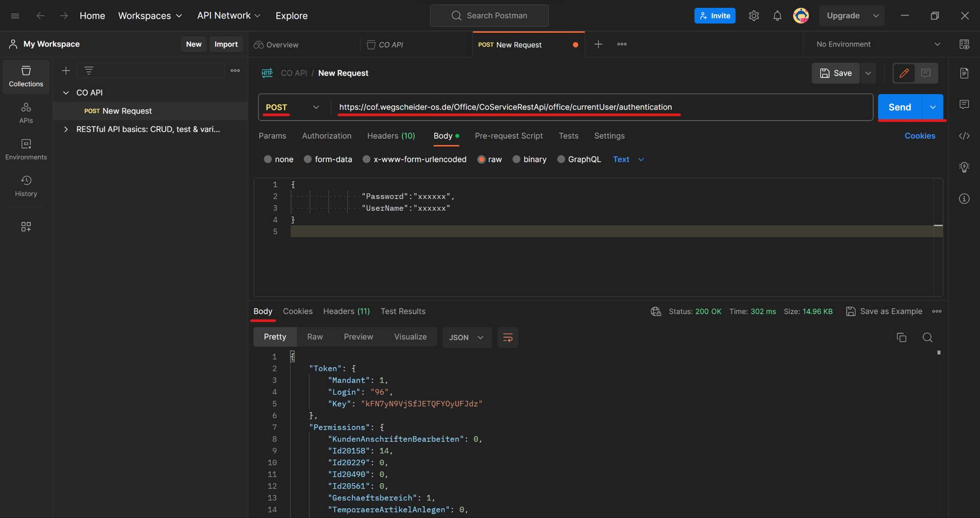Open the Collections sidebar tab

tap(26, 76)
